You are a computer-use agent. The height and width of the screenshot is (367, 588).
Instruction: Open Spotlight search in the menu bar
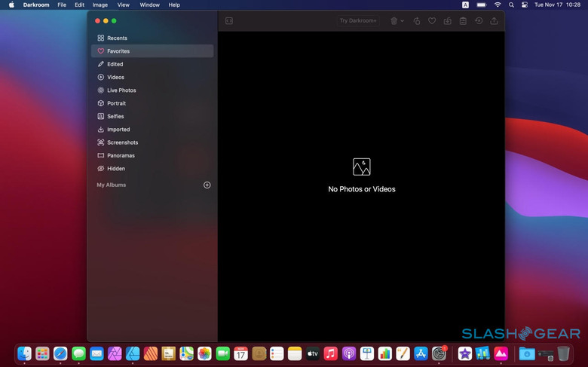point(512,5)
